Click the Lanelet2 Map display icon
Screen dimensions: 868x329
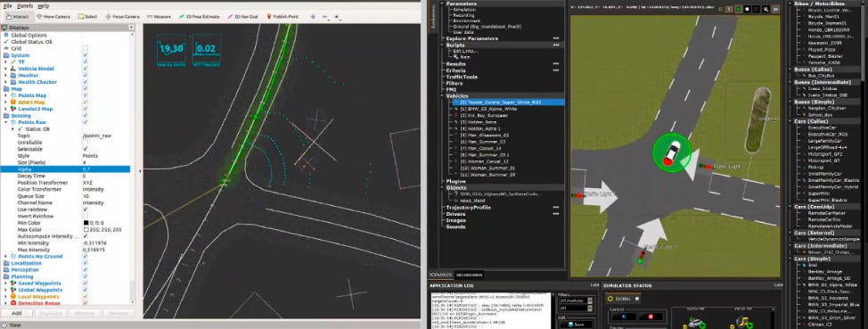point(14,109)
